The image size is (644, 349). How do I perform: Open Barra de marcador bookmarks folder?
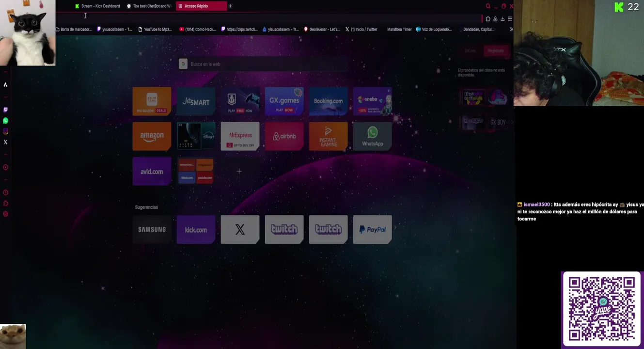point(74,30)
